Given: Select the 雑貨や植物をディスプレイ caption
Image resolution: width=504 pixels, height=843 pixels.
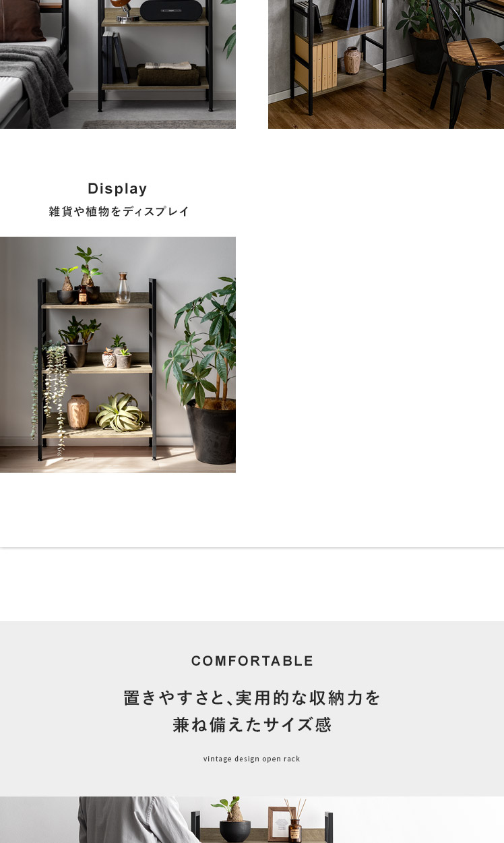Looking at the screenshot, I should 119,211.
